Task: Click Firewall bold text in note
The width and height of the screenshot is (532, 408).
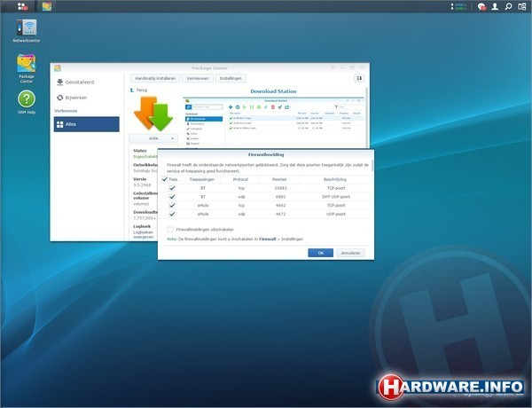Action: [x=268, y=239]
